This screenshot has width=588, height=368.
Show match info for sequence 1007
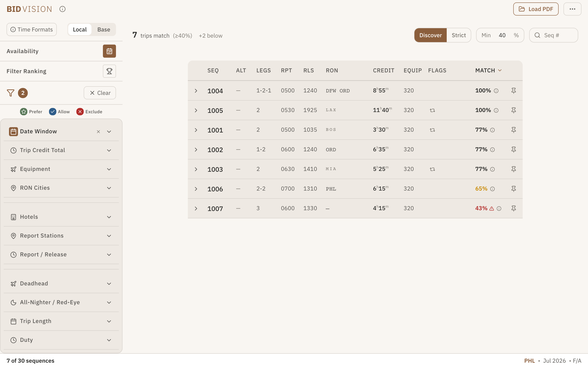499,209
